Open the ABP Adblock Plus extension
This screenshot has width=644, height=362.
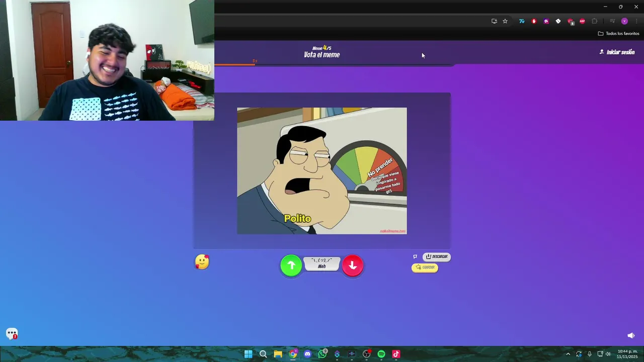[582, 21]
